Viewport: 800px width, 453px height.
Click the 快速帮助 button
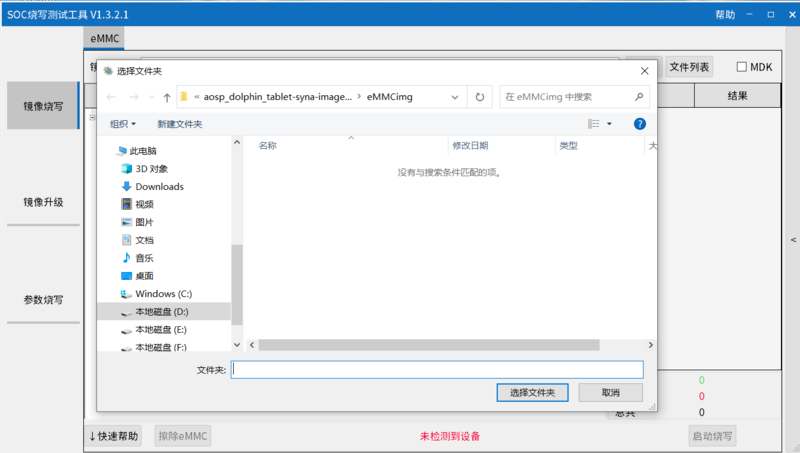(113, 436)
